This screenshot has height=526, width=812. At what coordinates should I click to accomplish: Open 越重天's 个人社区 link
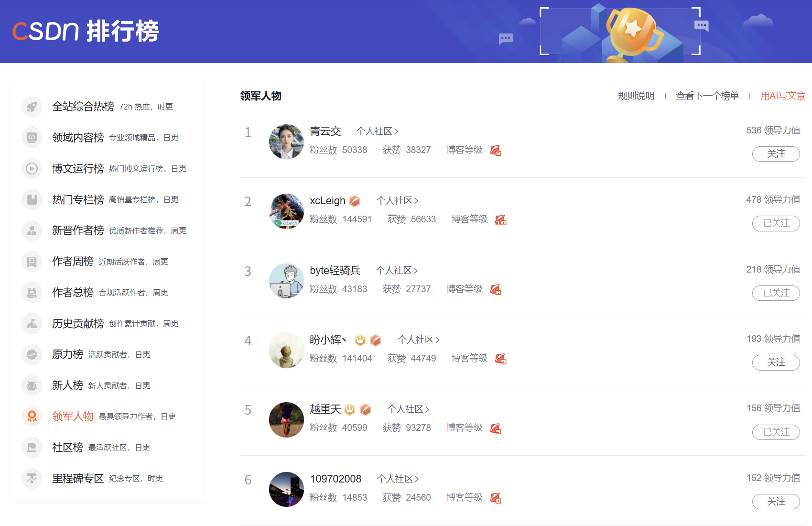coord(408,409)
